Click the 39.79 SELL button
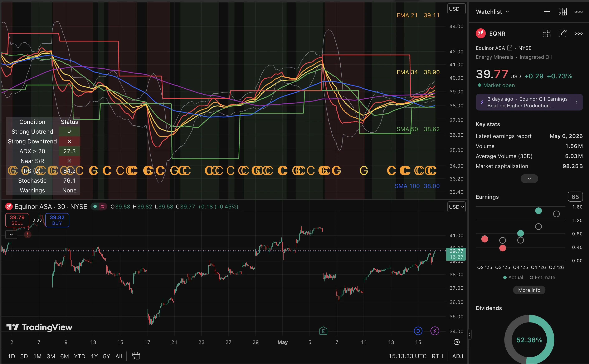The width and height of the screenshot is (589, 364). tap(17, 220)
